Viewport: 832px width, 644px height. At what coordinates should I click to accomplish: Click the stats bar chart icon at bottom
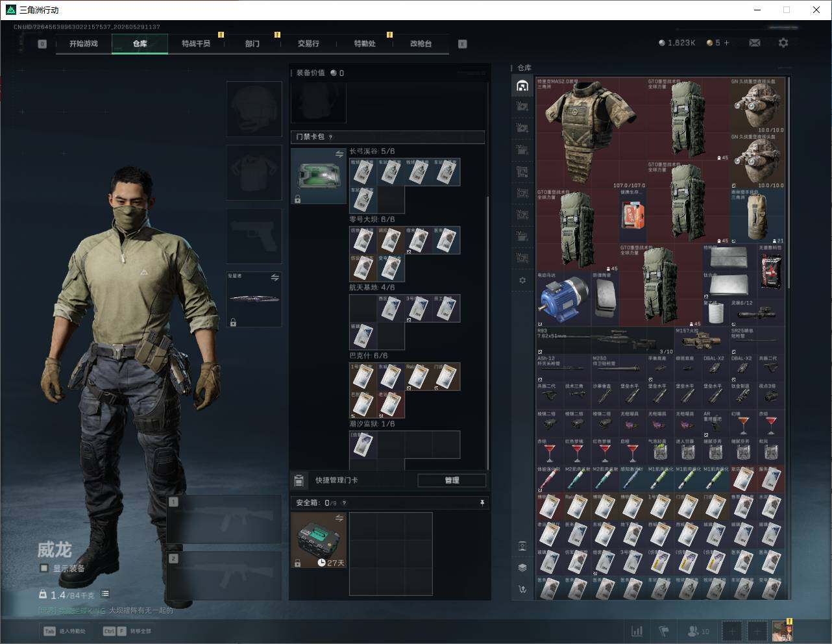[637, 631]
